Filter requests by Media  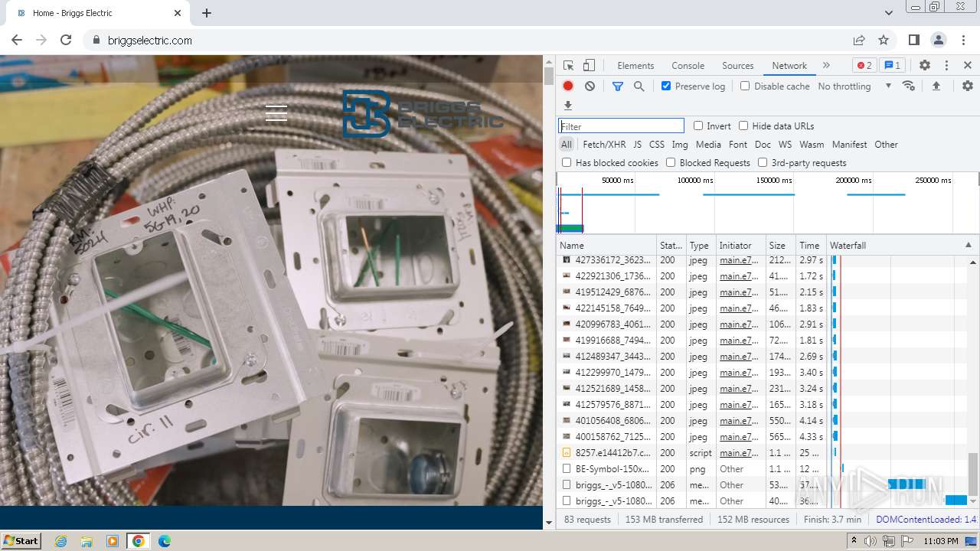708,145
